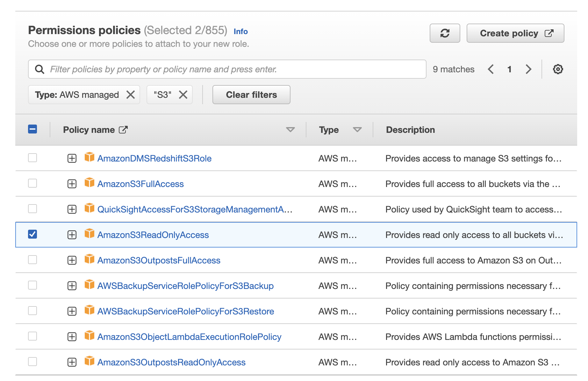Expand the AmazonDMSRedshiftS3Role policy details
The image size is (588, 381).
tap(72, 158)
